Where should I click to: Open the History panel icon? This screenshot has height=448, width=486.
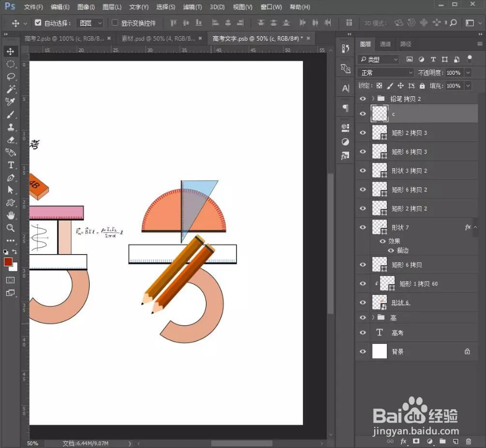pyautogui.click(x=345, y=48)
